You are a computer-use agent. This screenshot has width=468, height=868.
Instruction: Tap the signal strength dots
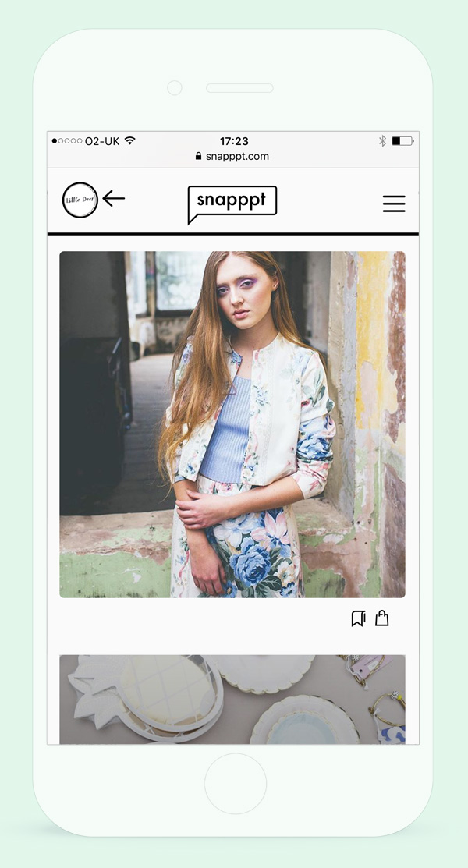click(67, 141)
